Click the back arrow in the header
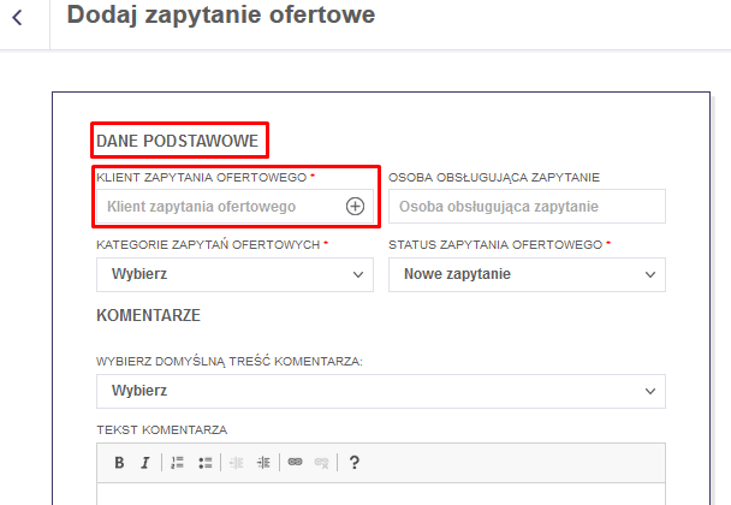The image size is (731, 505). click(x=17, y=18)
